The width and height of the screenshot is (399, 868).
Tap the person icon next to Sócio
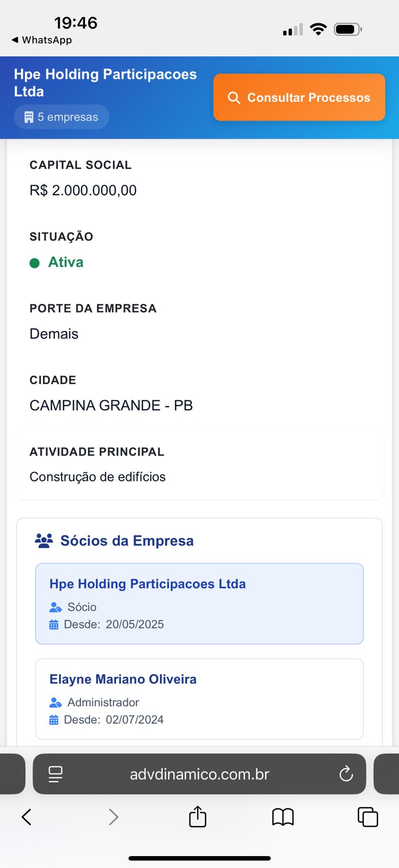click(x=55, y=607)
